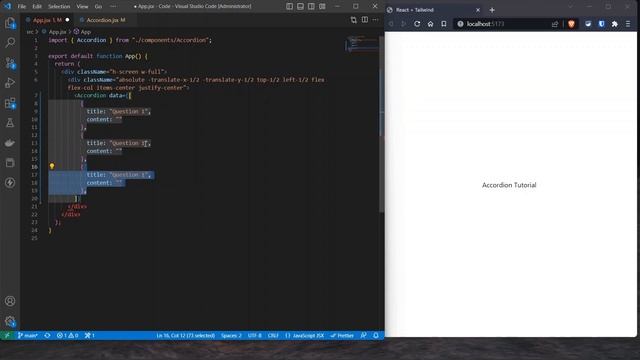Image resolution: width=640 pixels, height=360 pixels.
Task: Open the File menu
Action: [x=22, y=7]
